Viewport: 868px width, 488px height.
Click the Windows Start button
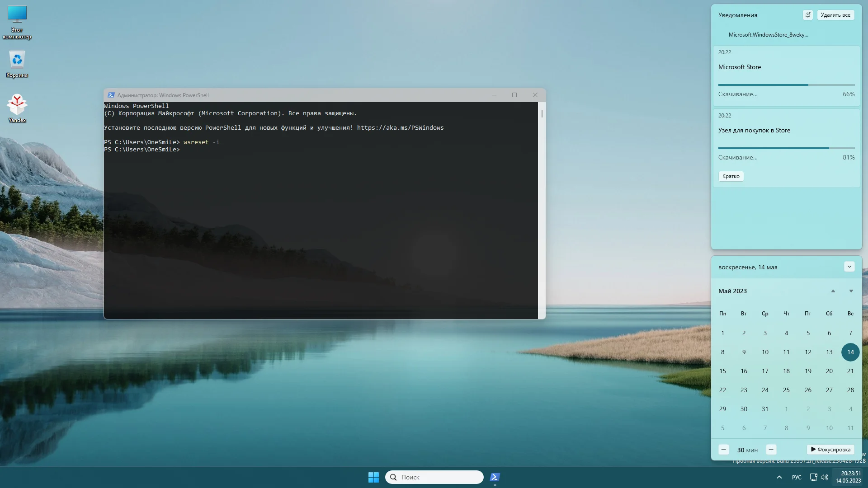click(x=373, y=477)
